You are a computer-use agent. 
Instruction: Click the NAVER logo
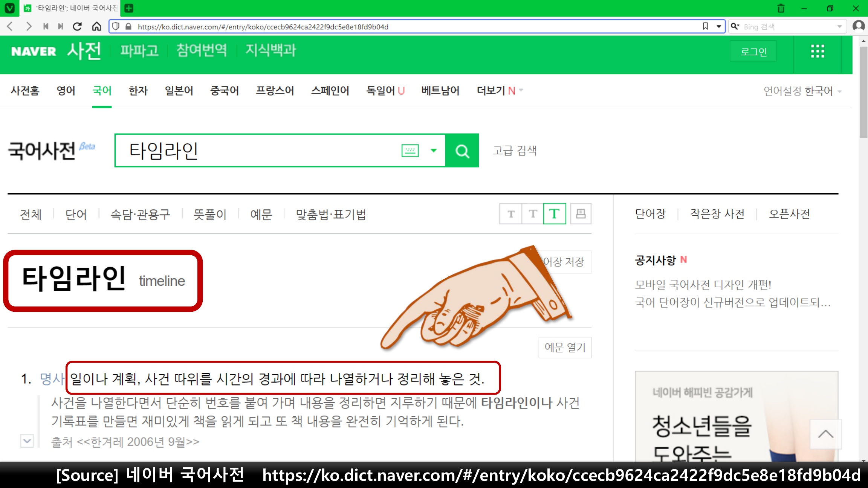tap(34, 51)
